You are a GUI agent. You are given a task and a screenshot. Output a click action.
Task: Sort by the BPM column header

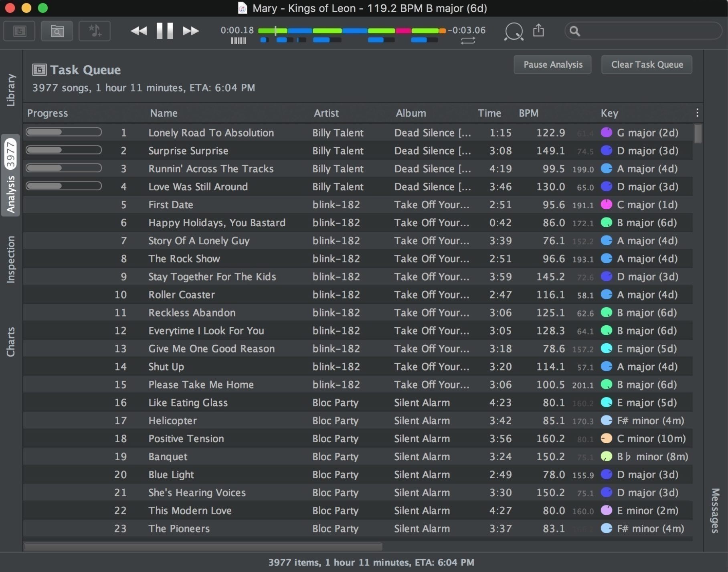(x=528, y=113)
